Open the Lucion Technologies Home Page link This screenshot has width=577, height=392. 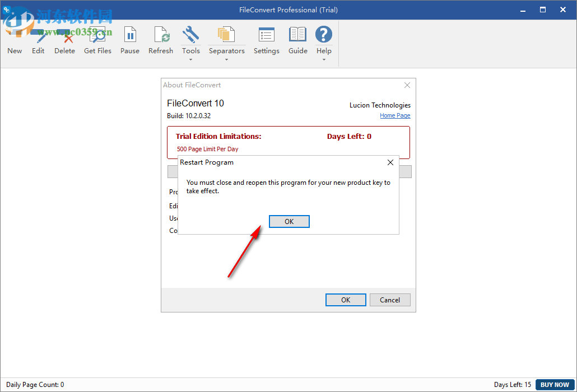395,115
